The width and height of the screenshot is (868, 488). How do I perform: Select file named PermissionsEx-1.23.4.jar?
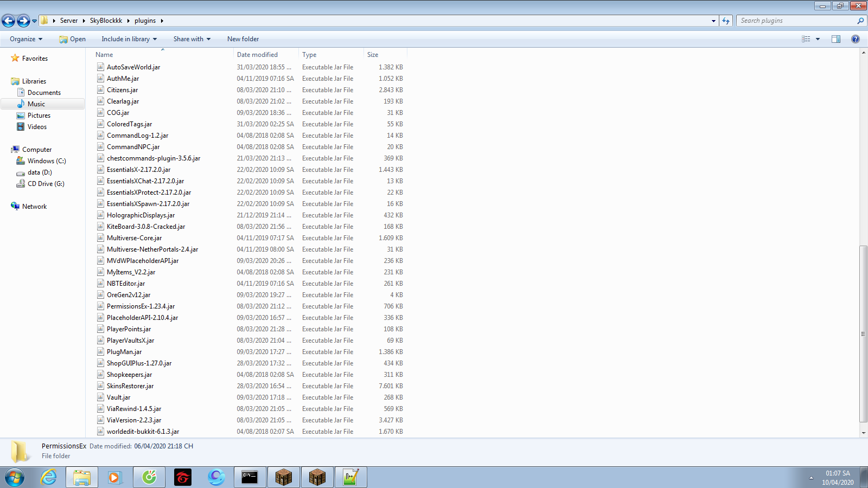pos(141,306)
